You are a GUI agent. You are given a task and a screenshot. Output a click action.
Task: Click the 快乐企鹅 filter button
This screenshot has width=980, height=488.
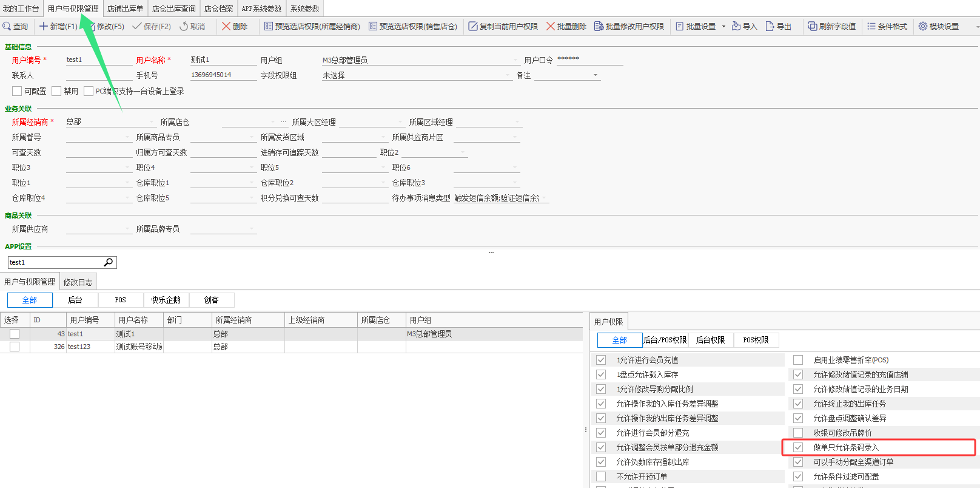166,300
